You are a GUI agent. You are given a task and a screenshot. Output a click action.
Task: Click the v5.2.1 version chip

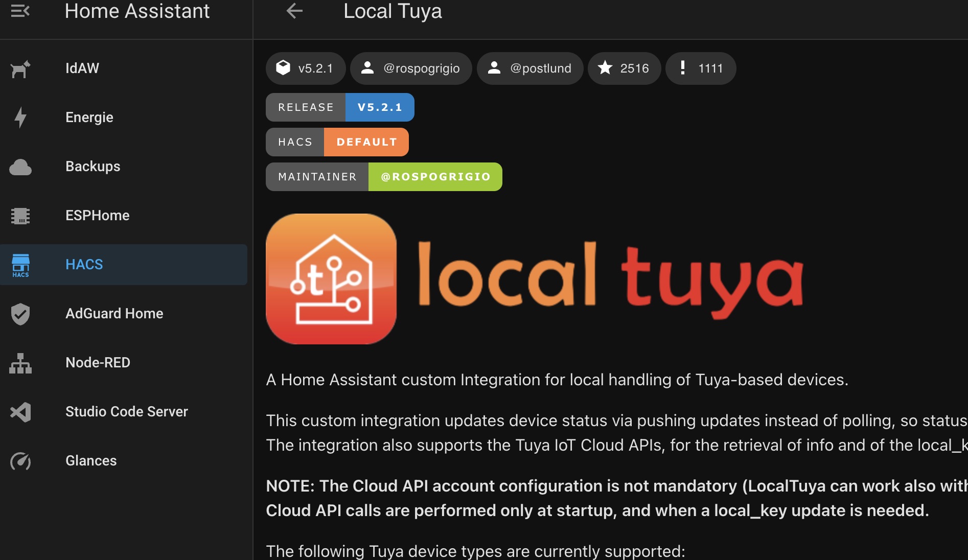click(306, 68)
